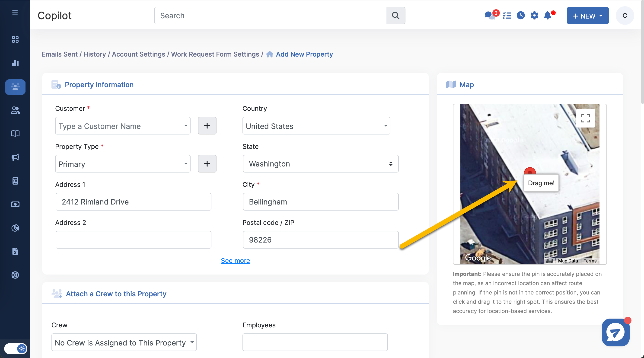Go to Work Request Form Settings breadcrumb

click(x=215, y=54)
